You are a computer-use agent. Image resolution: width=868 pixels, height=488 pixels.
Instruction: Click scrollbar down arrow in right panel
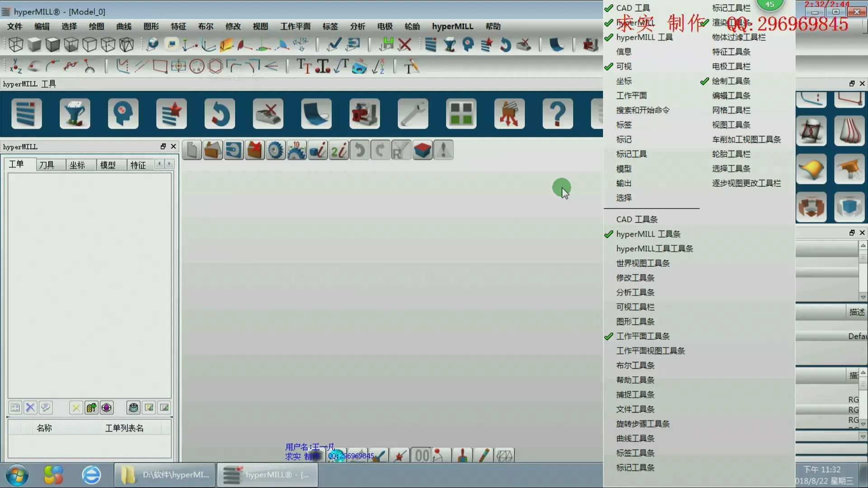coord(863,297)
